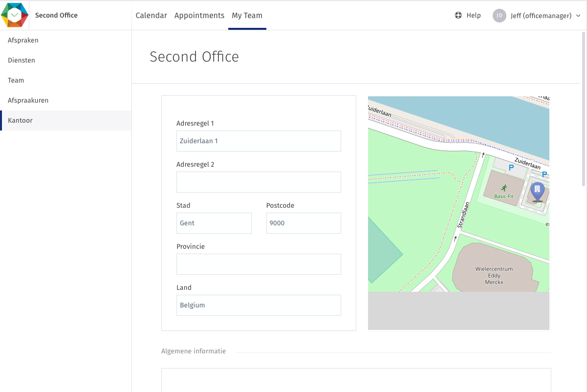Click the Kantoor sidebar item
587x392 pixels.
[x=66, y=120]
